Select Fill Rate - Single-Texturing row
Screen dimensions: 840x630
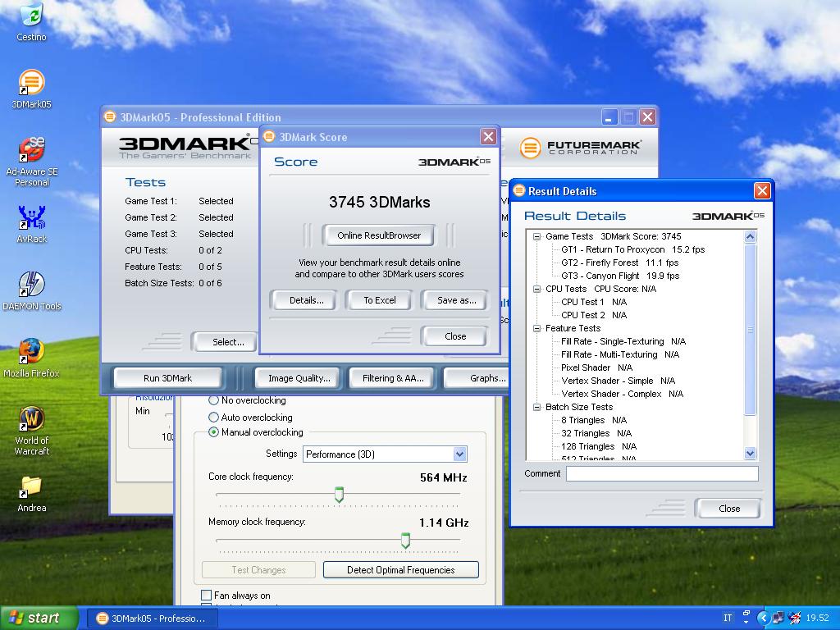[x=623, y=341]
